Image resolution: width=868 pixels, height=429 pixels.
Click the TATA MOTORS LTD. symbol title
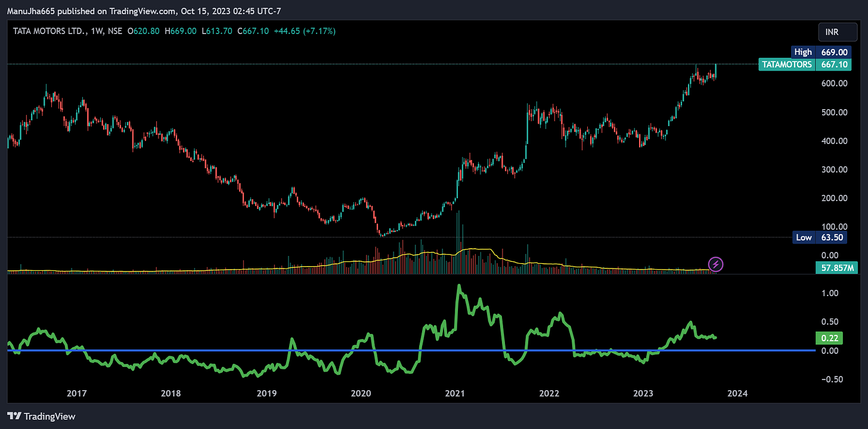point(51,31)
